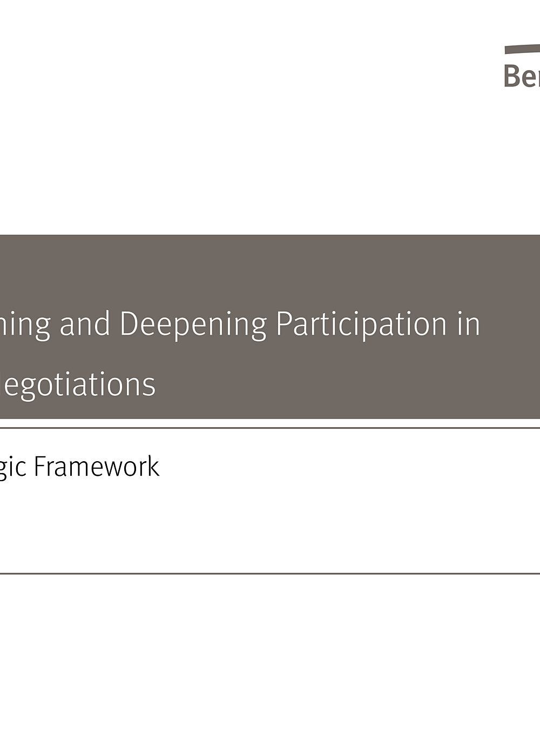Click the partial "Ber" logo text
The height and width of the screenshot is (756, 540).
[522, 76]
